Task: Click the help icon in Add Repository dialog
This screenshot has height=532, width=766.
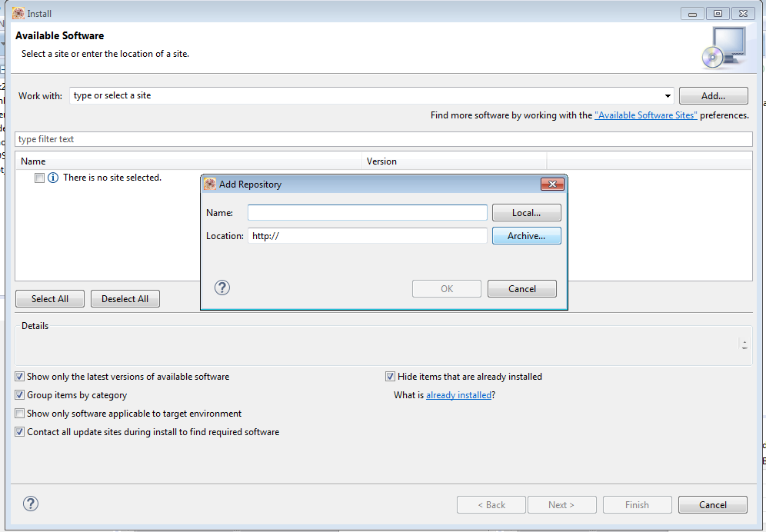Action: (222, 288)
